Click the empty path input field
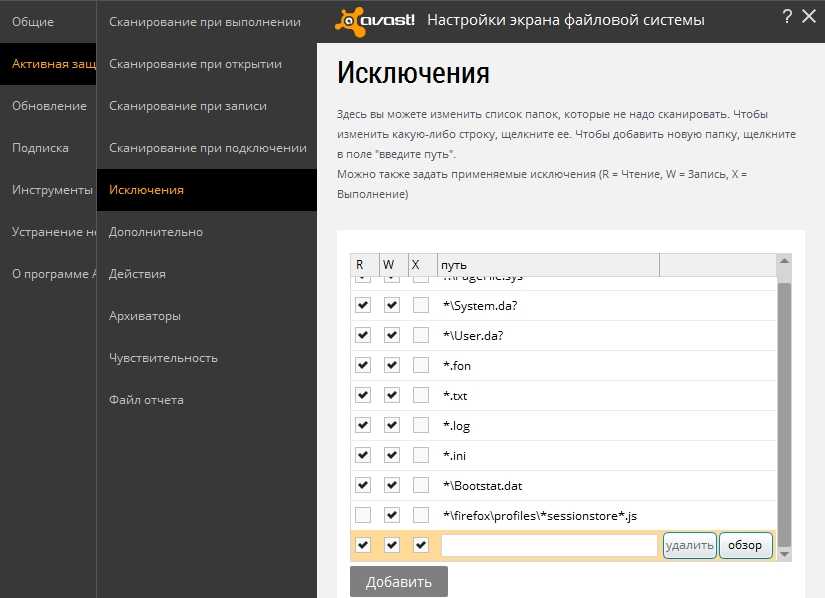The height and width of the screenshot is (598, 825). pos(548,545)
